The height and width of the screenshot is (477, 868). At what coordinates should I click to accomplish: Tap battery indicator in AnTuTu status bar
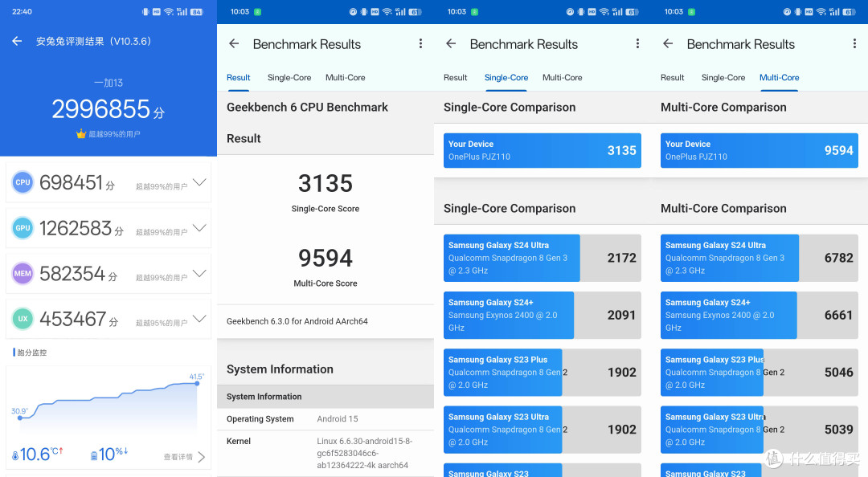pyautogui.click(x=197, y=11)
